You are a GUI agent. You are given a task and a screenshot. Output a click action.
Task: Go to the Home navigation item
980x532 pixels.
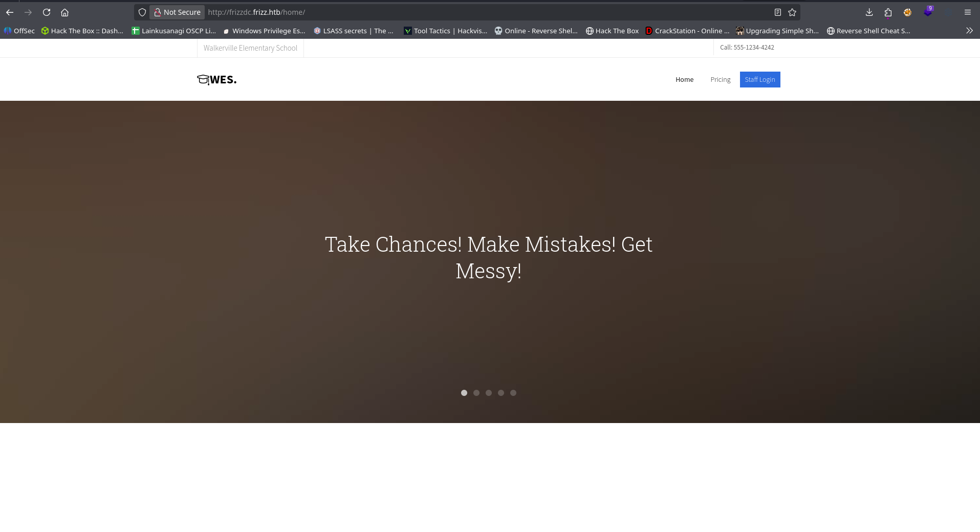pos(684,79)
